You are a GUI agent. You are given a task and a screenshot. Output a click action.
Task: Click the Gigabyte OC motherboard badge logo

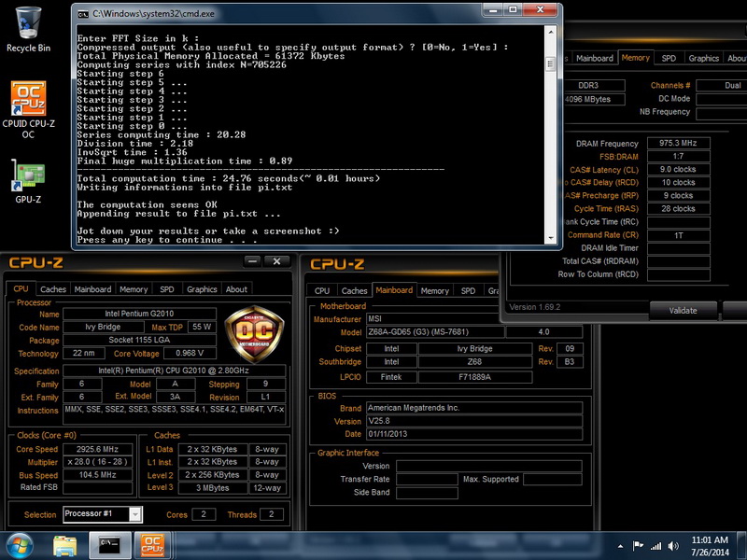pos(254,335)
